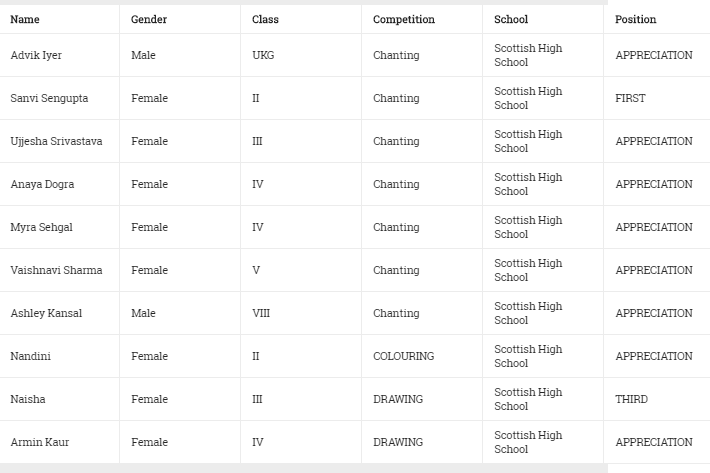The height and width of the screenshot is (473, 710).
Task: Click the FIRST position cell
Action: tap(630, 99)
